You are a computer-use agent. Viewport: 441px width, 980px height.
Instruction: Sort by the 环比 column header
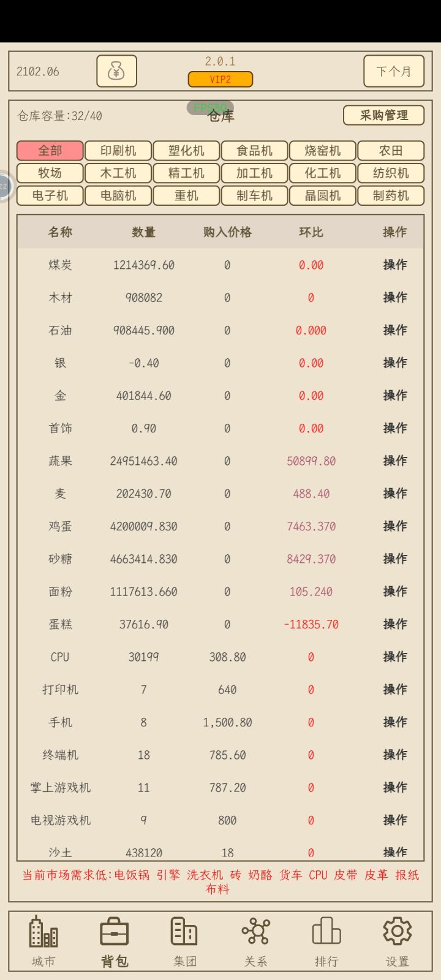click(x=311, y=232)
